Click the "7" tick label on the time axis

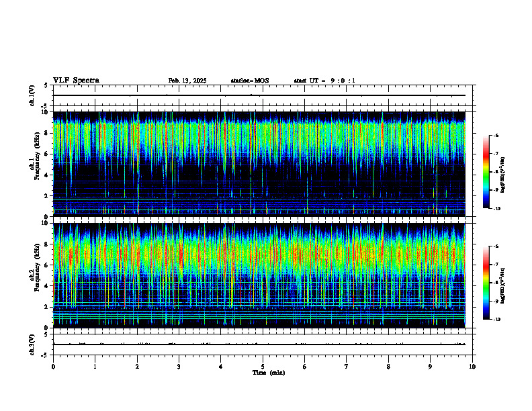[347, 367]
